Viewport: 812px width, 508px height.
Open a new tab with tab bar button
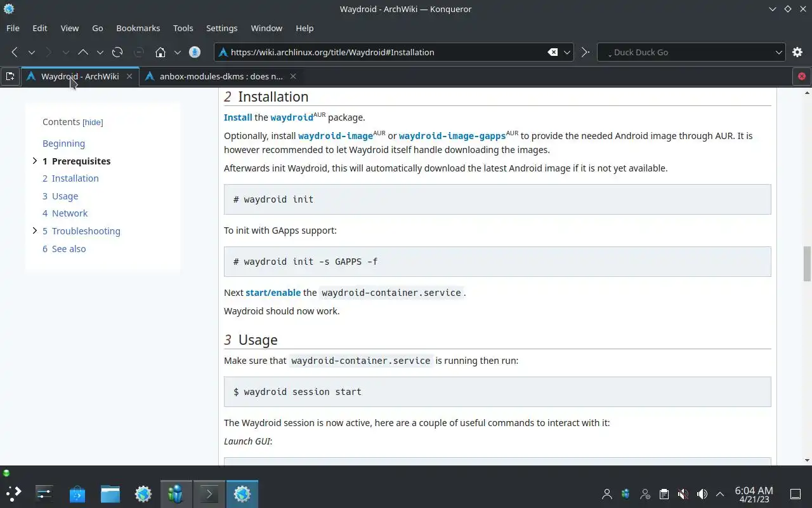tap(10, 76)
